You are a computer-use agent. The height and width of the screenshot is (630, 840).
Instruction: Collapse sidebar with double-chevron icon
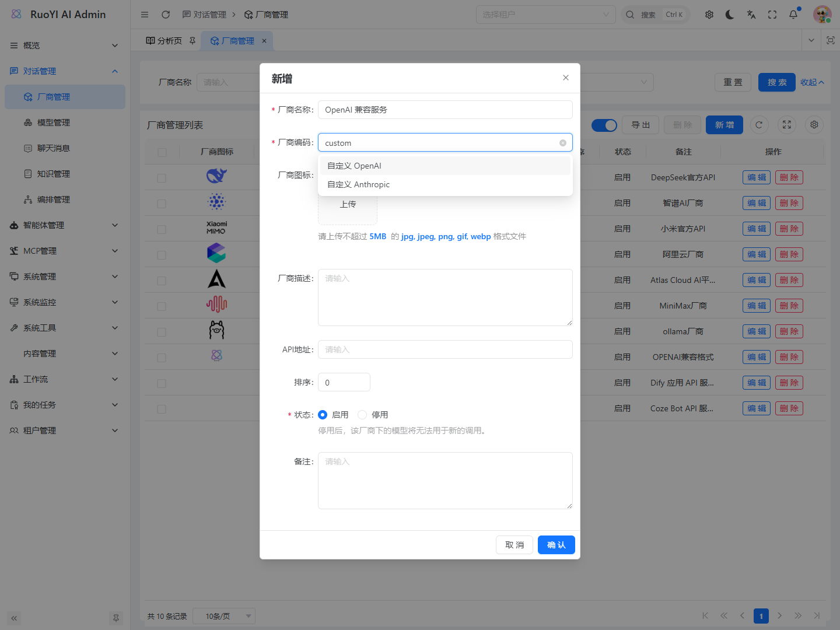[14, 618]
